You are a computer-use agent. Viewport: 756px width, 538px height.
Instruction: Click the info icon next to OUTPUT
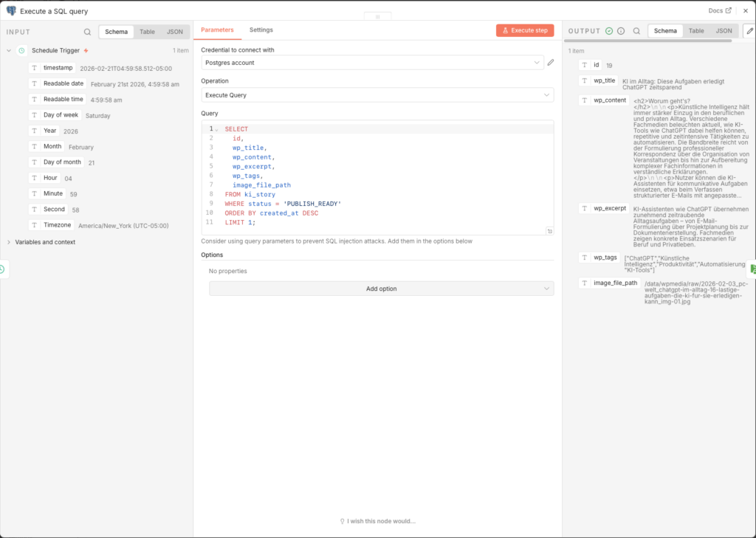(620, 31)
